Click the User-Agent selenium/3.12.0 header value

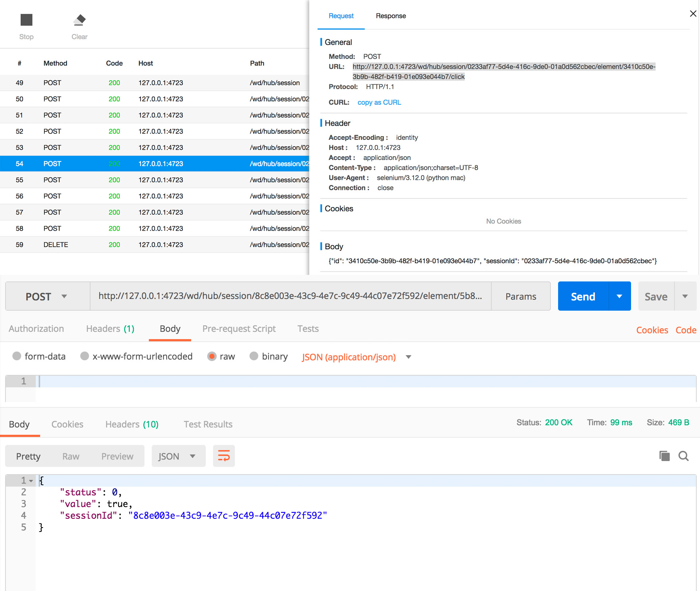tap(421, 178)
